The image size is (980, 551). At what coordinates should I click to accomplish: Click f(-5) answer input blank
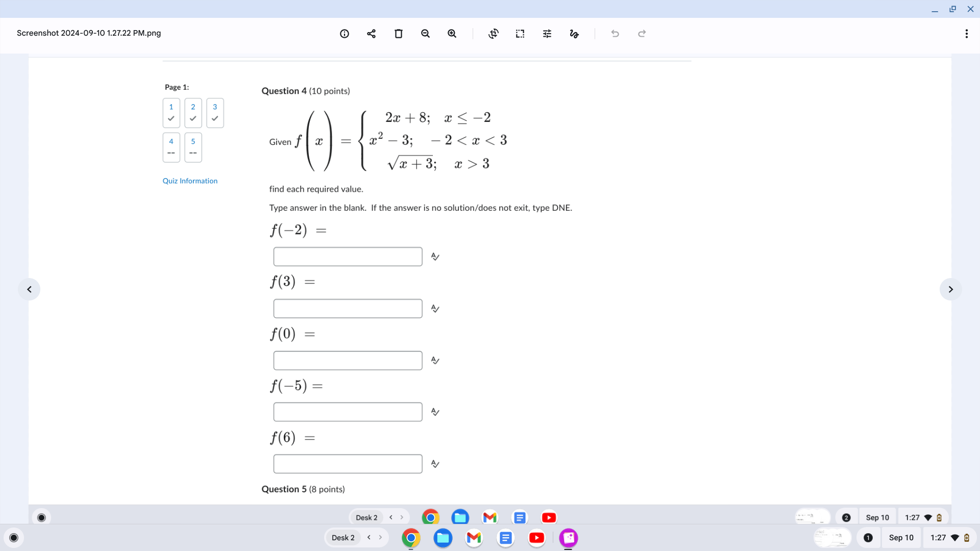347,412
